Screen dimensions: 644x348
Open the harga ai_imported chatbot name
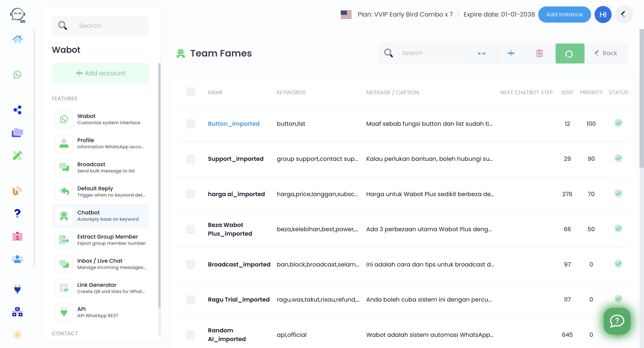coord(236,194)
